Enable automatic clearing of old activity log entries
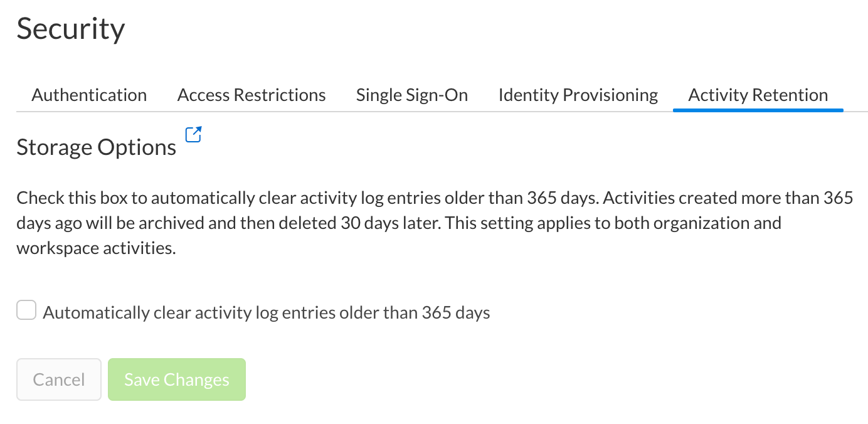 [x=26, y=310]
